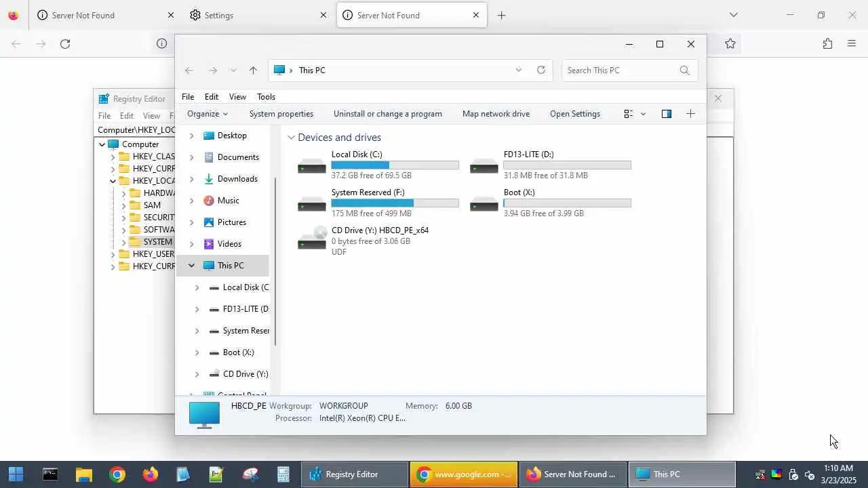Viewport: 868px width, 488px height.
Task: Open File Explorer folder icon on taskbar
Action: pos(83,474)
